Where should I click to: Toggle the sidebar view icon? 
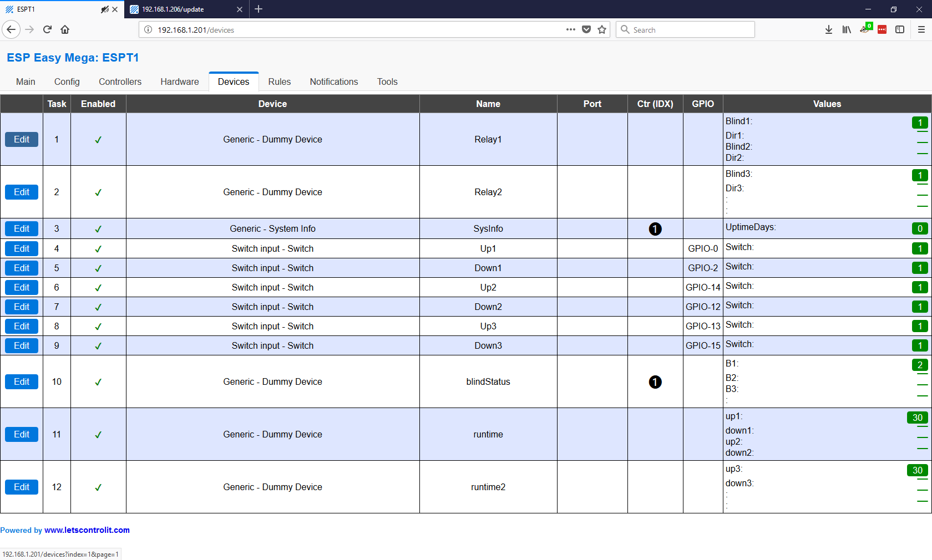coord(900,29)
